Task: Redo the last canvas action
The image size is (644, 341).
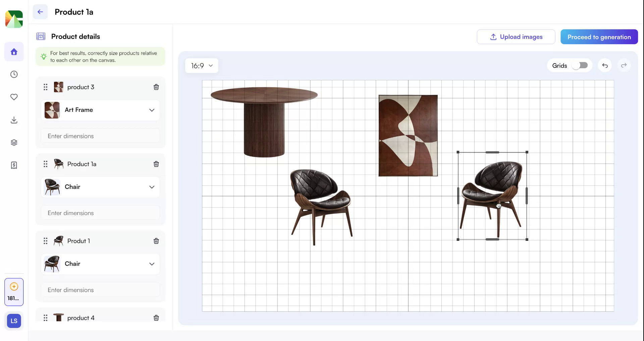Action: click(x=624, y=65)
